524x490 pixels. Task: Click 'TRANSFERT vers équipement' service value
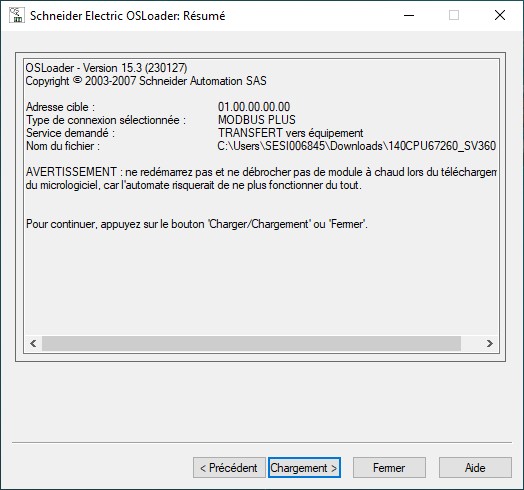[291, 133]
